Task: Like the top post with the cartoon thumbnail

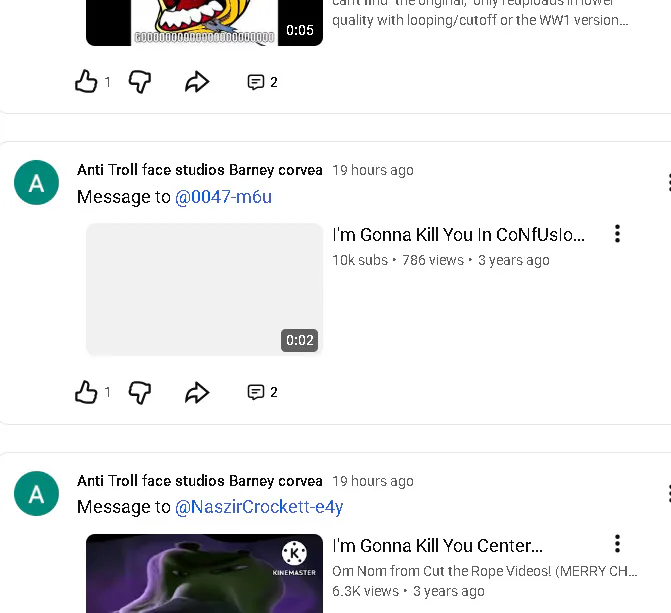Action: (x=87, y=82)
